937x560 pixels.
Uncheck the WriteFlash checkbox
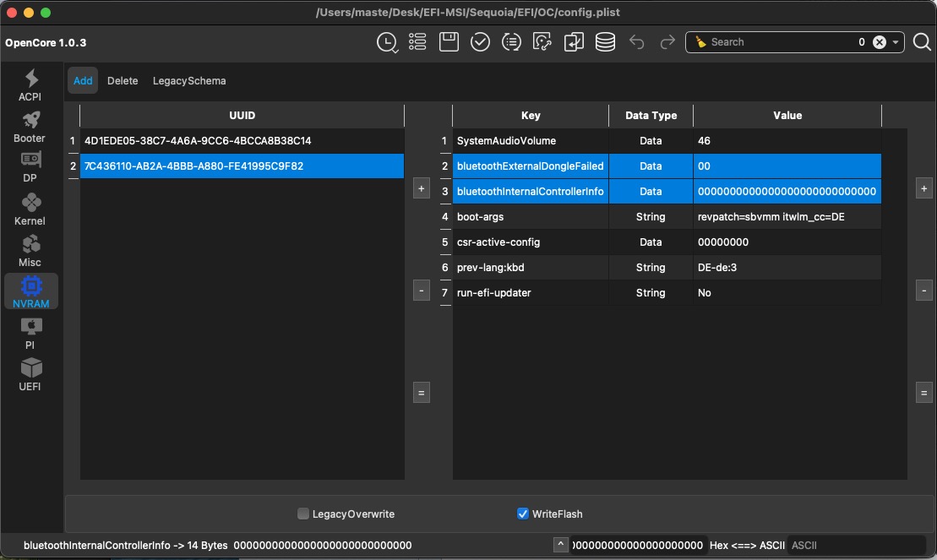pyautogui.click(x=522, y=514)
